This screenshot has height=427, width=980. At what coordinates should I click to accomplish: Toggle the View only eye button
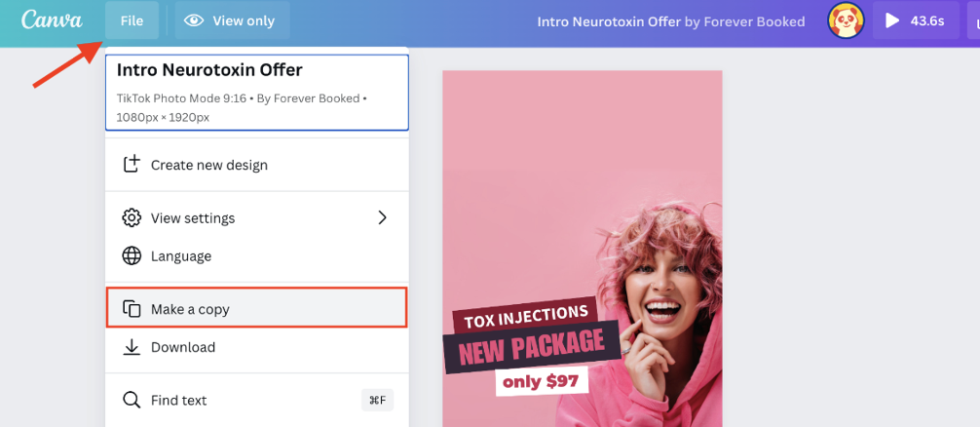click(x=233, y=20)
